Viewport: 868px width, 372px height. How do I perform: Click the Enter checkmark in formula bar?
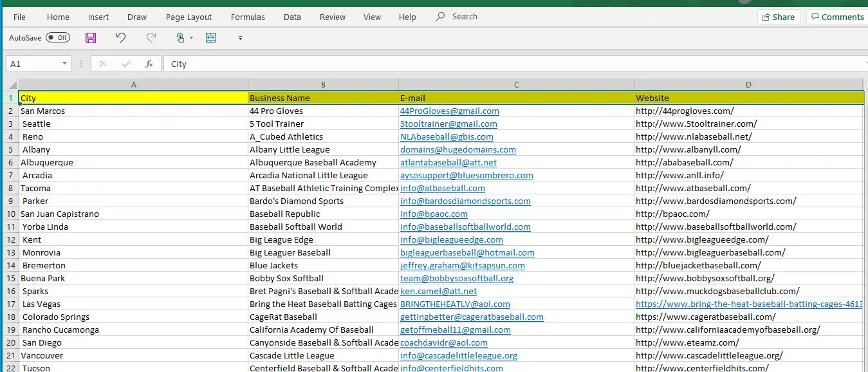[x=126, y=64]
